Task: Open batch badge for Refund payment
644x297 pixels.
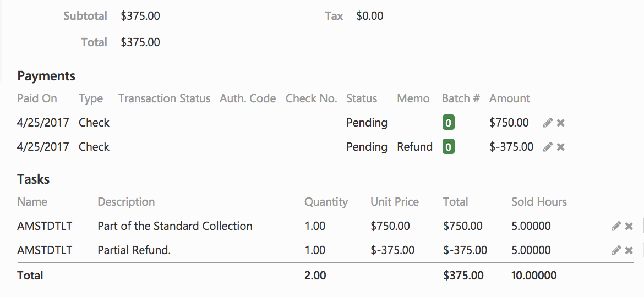Action: [449, 147]
